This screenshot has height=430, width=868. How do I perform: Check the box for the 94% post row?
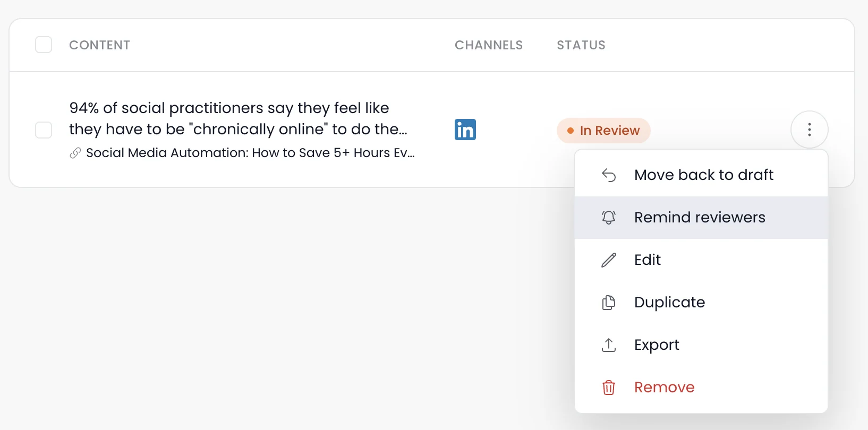pyautogui.click(x=44, y=130)
